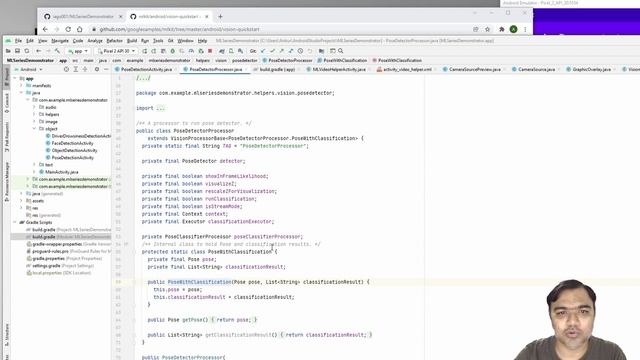Open a new tab in Chrome
Screen dimensions: 640x360
220,17
